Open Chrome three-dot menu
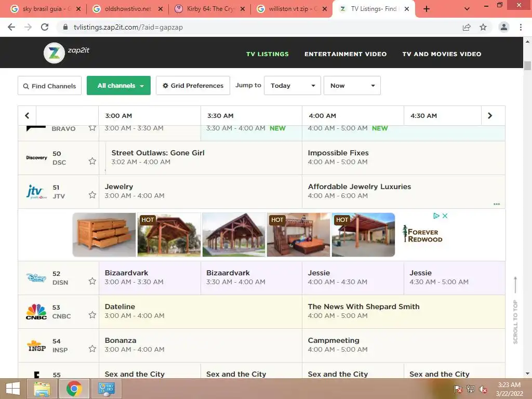 point(521,27)
